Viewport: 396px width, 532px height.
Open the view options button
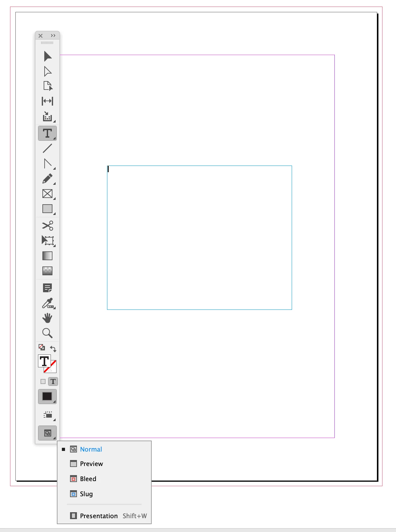[48, 415]
